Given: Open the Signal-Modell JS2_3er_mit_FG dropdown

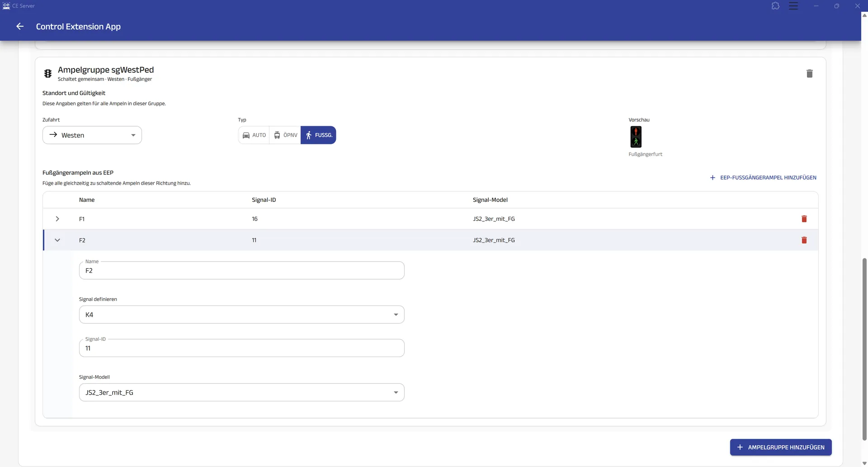Looking at the screenshot, I should [x=242, y=392].
